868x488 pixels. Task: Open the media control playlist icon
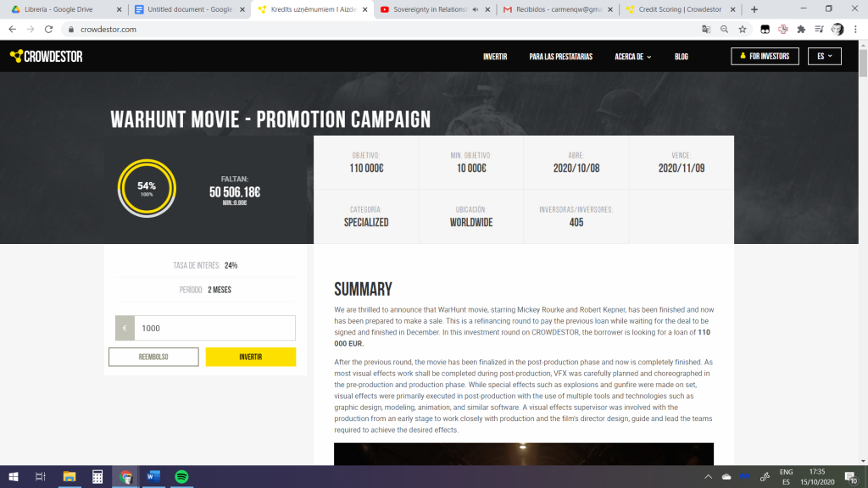[x=820, y=30]
